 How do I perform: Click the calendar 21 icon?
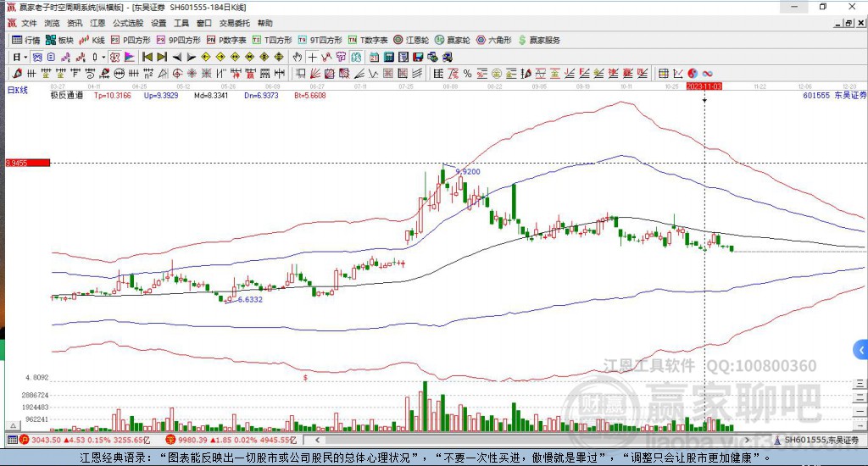coord(374,57)
